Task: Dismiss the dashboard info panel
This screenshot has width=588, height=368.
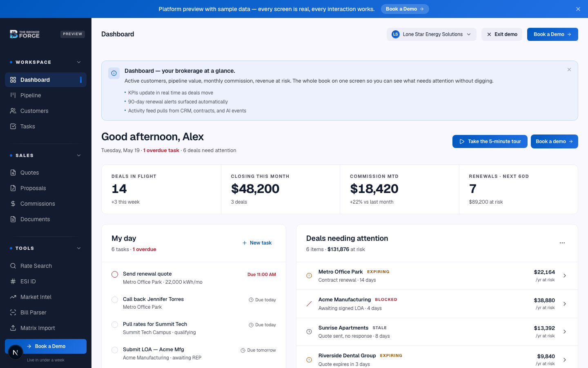Action: pyautogui.click(x=569, y=70)
